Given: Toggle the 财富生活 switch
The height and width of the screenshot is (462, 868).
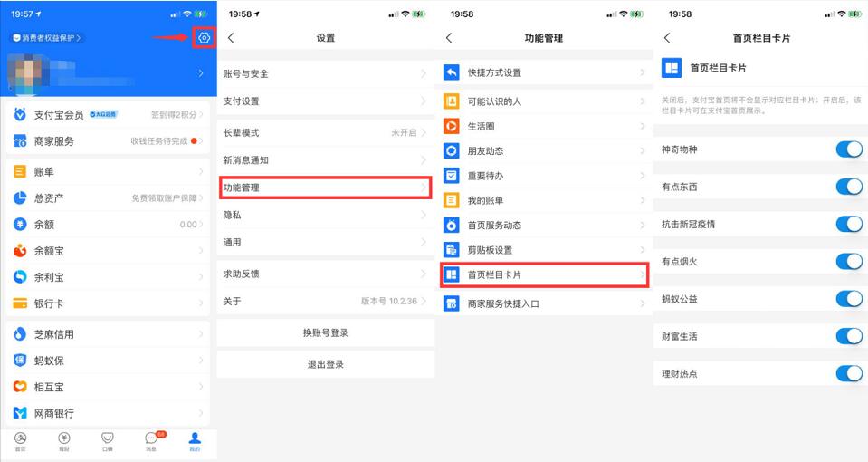Looking at the screenshot, I should (849, 336).
